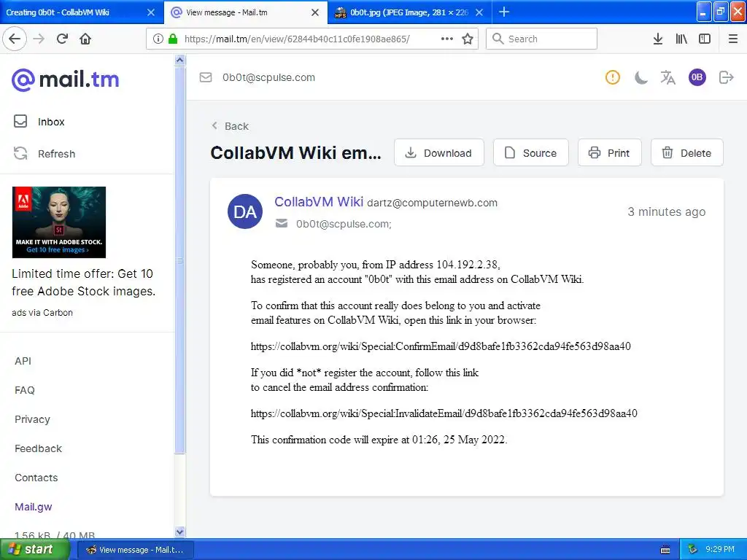Click the mail.tm logo
Image resolution: width=747 pixels, height=560 pixels.
click(65, 79)
